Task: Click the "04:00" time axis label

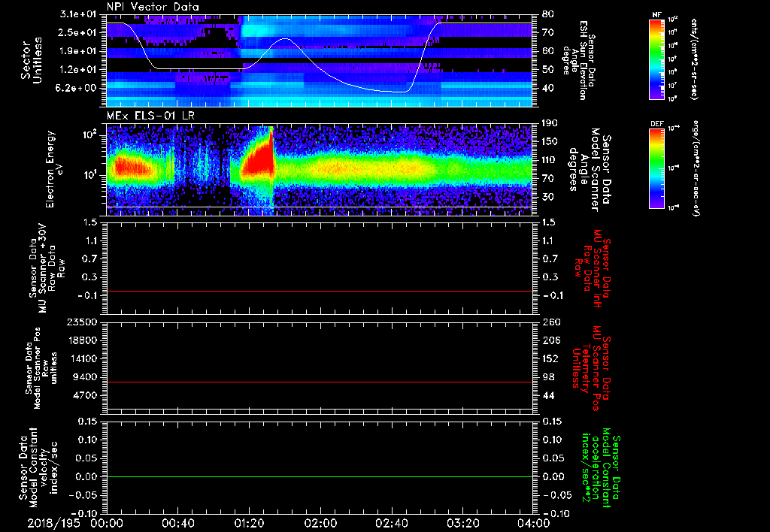Action: (x=533, y=523)
